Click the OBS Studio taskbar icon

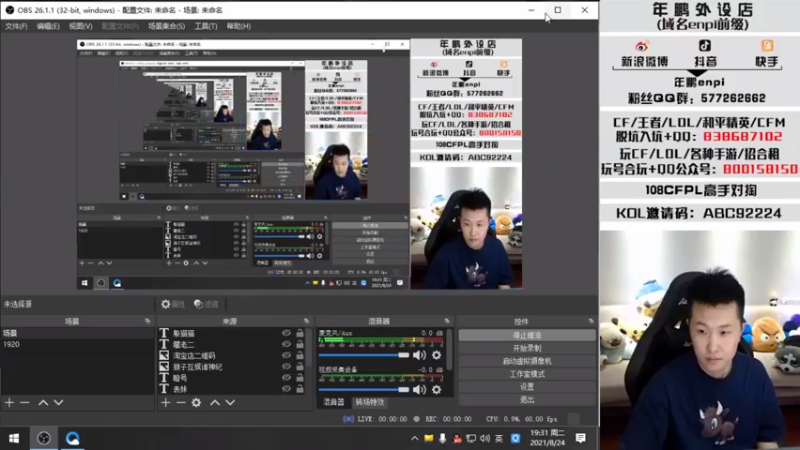tap(44, 438)
